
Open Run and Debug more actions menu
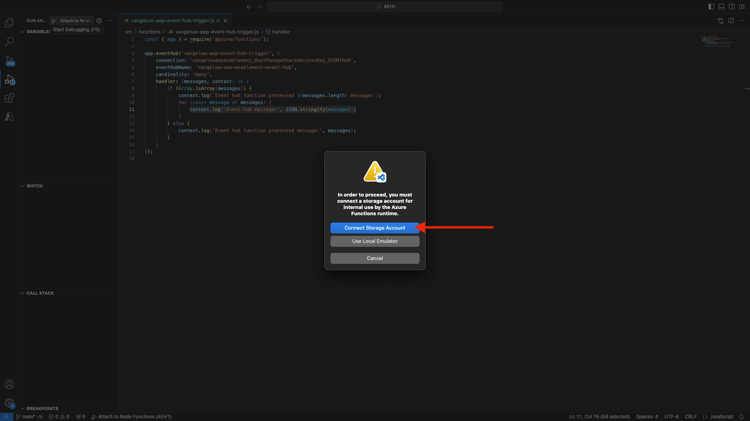pos(110,21)
